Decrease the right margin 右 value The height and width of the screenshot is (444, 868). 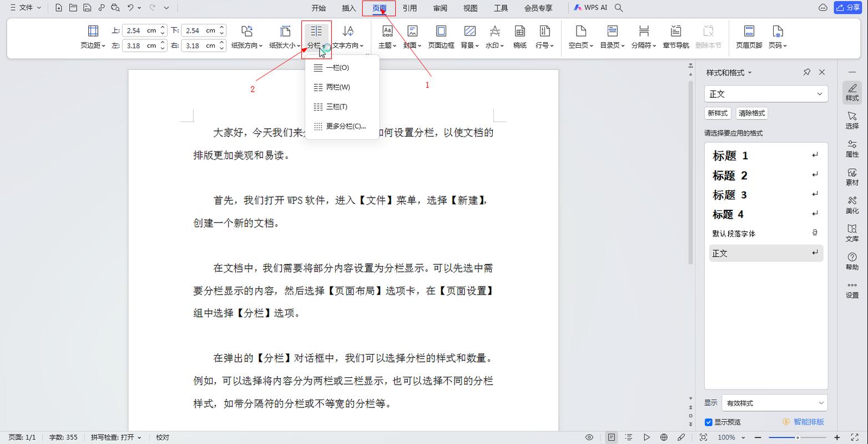click(222, 48)
